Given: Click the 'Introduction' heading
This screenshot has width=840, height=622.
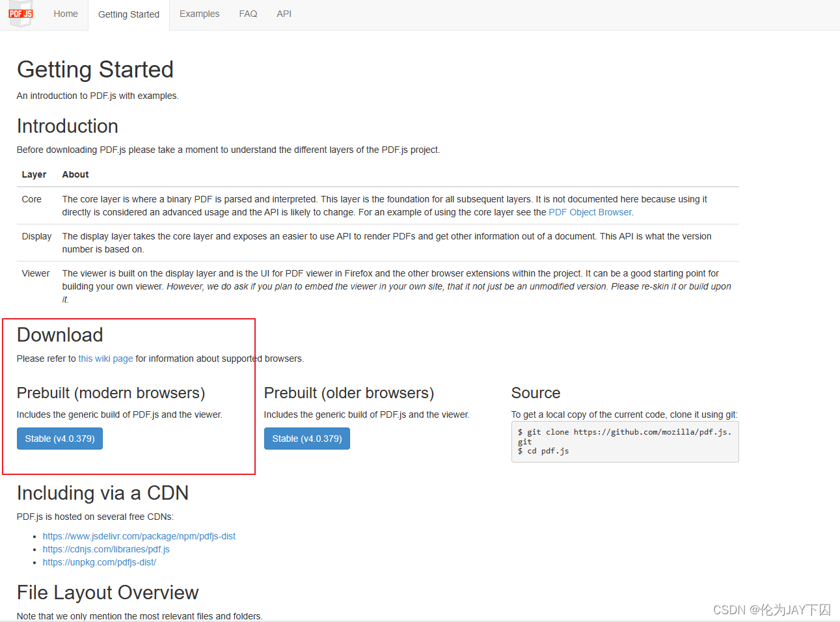Looking at the screenshot, I should tap(68, 126).
